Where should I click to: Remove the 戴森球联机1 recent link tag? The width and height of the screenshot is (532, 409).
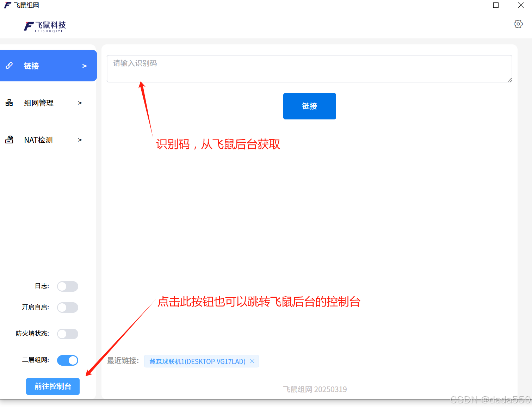click(252, 361)
